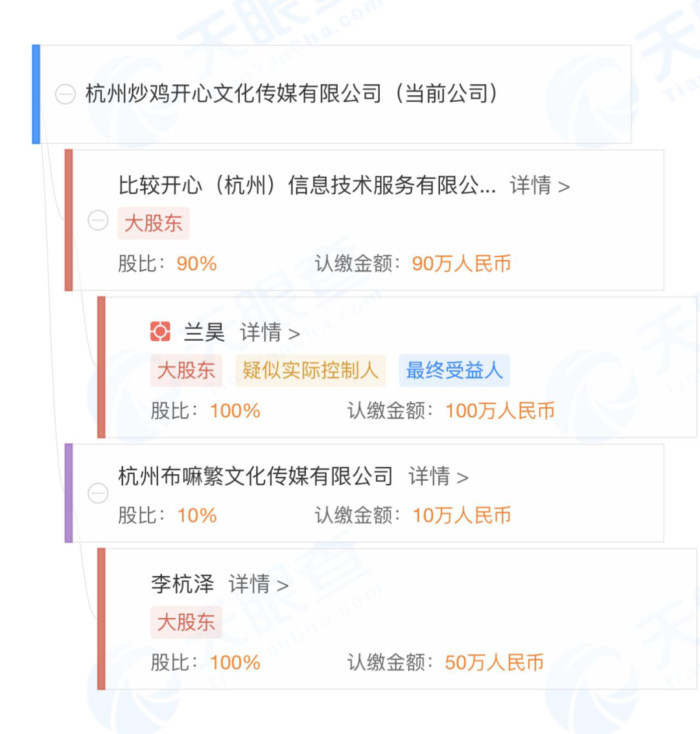Open 详情 link for 杭州布嘛繁文化传媒有限公司
This screenshot has width=700, height=734.
(438, 477)
